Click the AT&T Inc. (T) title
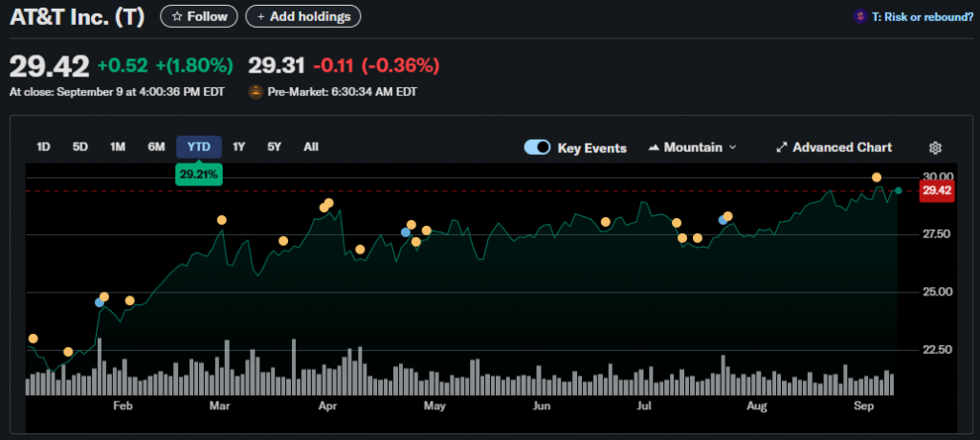The height and width of the screenshot is (440, 980). pyautogui.click(x=77, y=17)
